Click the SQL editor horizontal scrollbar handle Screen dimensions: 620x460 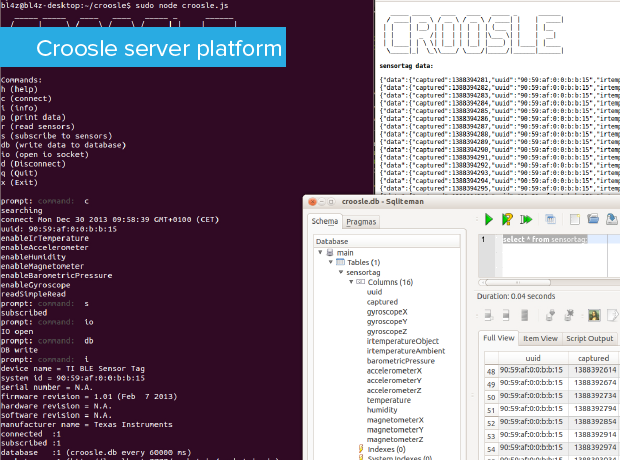pyautogui.click(x=518, y=282)
